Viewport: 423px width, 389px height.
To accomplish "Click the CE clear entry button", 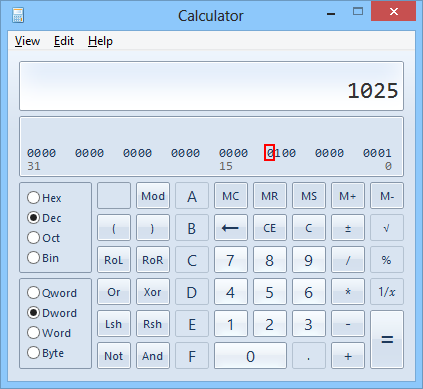I will click(270, 228).
